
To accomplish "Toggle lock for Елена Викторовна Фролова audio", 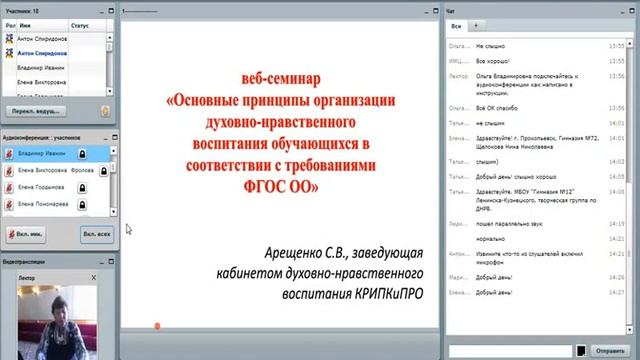I will click(104, 171).
